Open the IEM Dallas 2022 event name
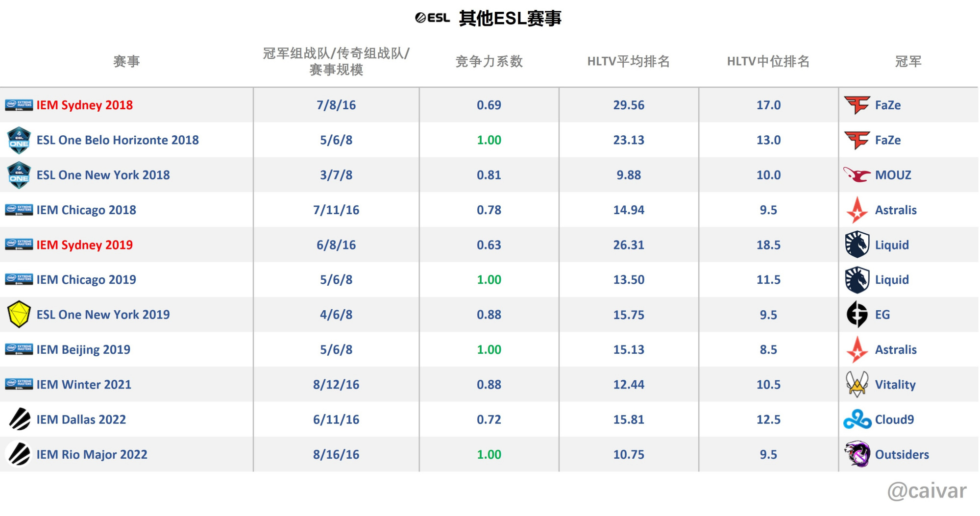This screenshot has width=980, height=516. pos(81,419)
